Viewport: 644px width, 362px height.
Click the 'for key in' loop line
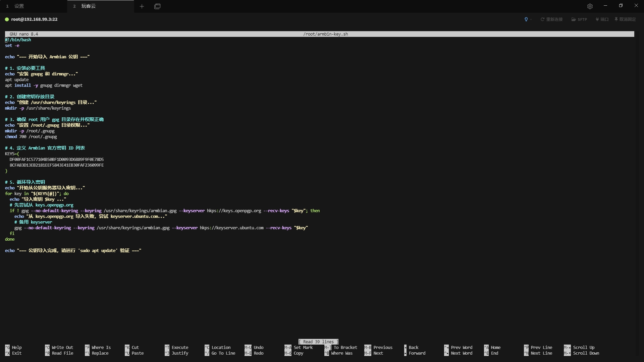pyautogui.click(x=37, y=194)
